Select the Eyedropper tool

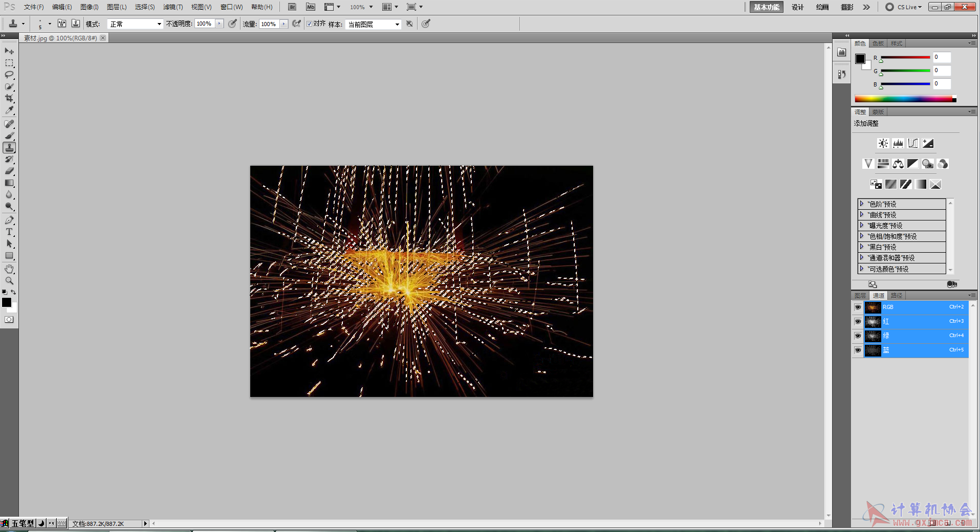point(9,110)
